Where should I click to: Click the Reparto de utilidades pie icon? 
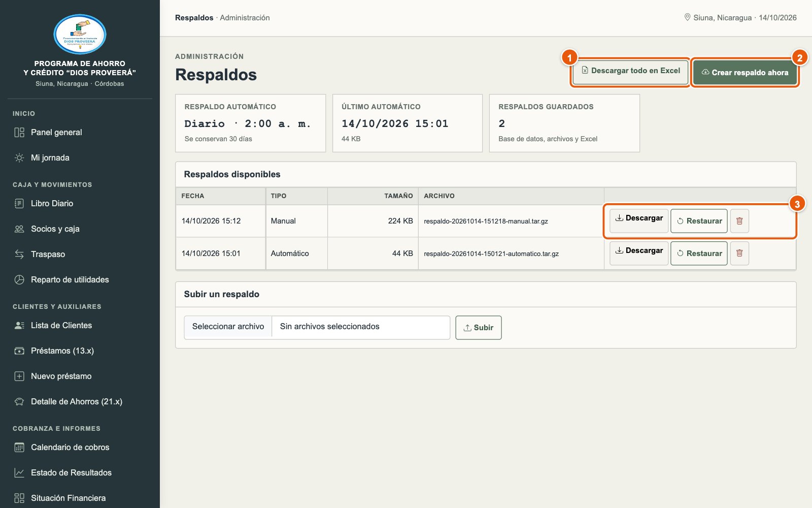point(19,280)
